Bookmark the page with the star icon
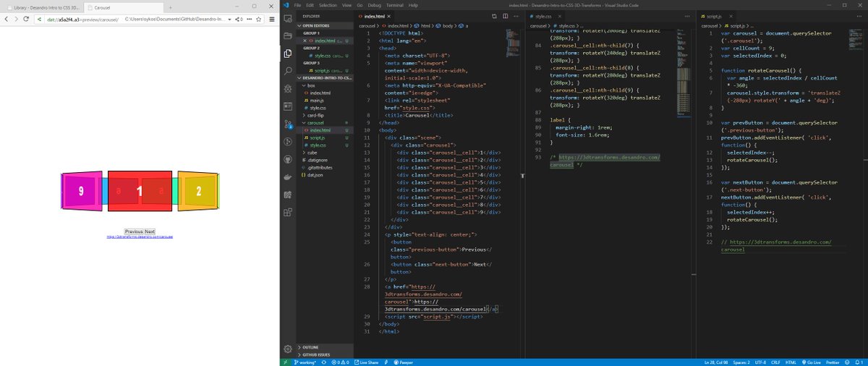This screenshot has height=366, width=868. click(258, 19)
